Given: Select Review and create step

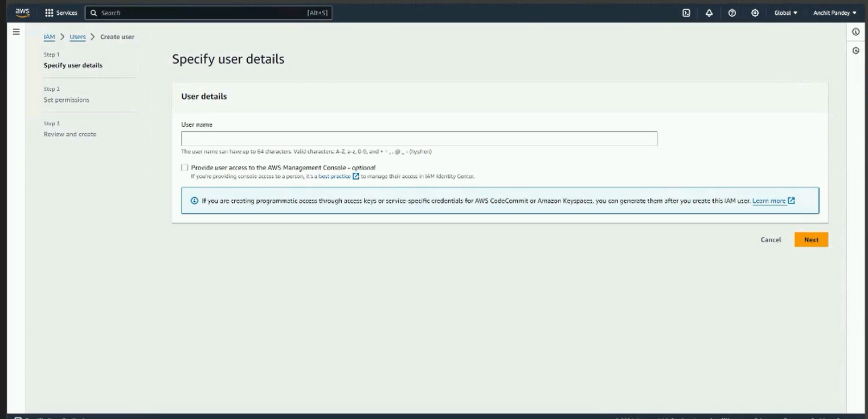Looking at the screenshot, I should click(70, 134).
